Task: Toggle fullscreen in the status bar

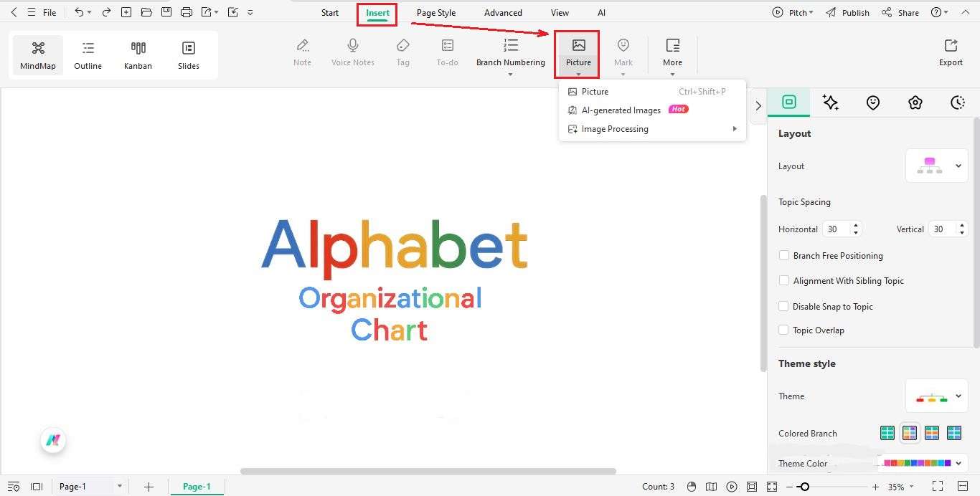Action: click(x=937, y=487)
